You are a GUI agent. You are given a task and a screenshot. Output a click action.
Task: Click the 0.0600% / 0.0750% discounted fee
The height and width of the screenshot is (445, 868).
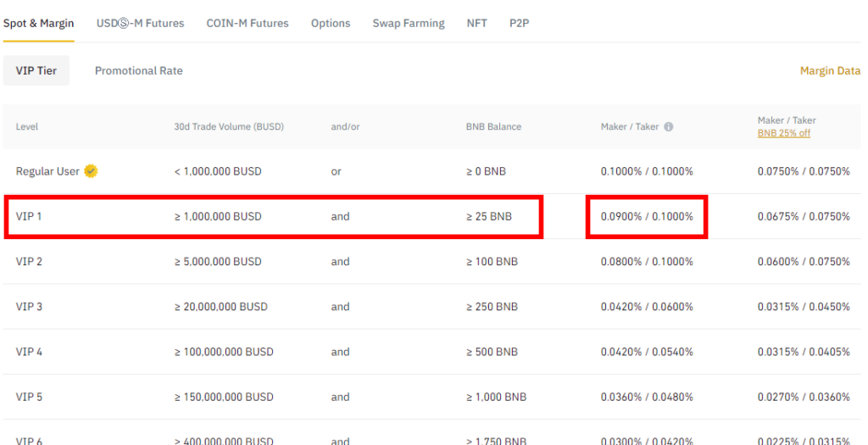(804, 261)
